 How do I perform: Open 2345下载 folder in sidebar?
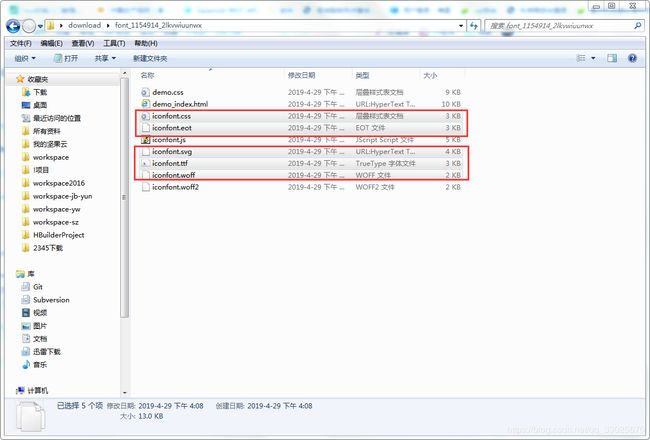(48, 248)
